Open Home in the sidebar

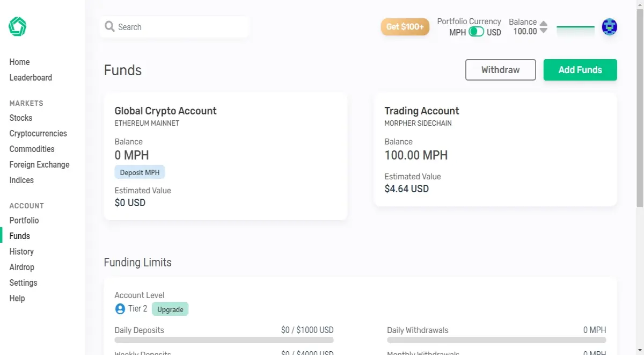pos(19,62)
